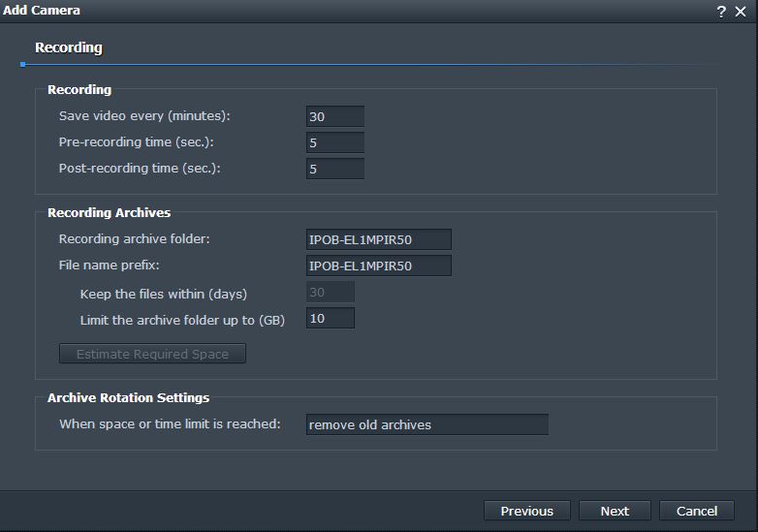
Task: Click the Recording archive folder field
Action: click(x=379, y=239)
